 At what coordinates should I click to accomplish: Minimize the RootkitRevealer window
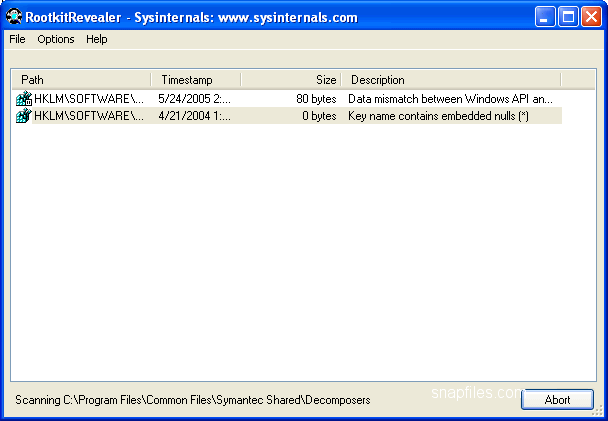tap(545, 16)
